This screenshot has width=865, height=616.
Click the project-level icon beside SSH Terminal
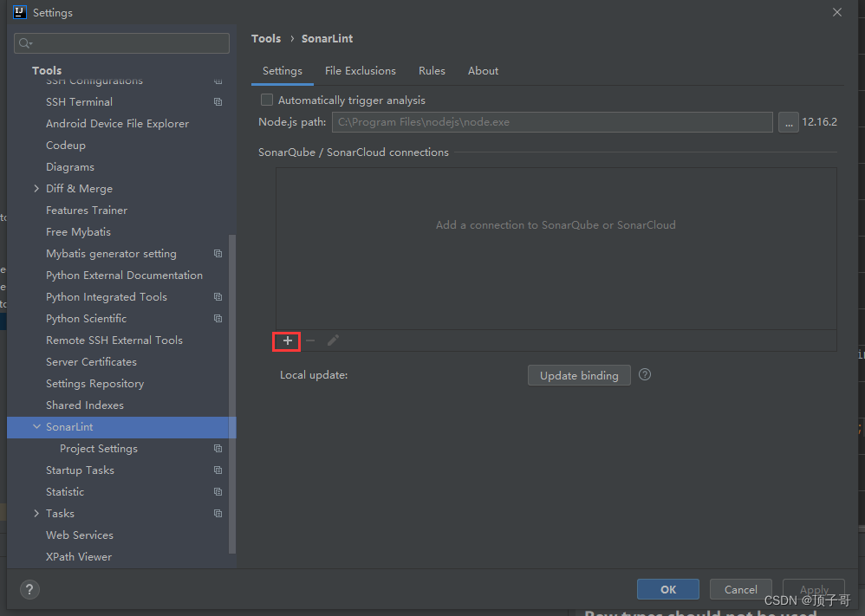tap(218, 102)
